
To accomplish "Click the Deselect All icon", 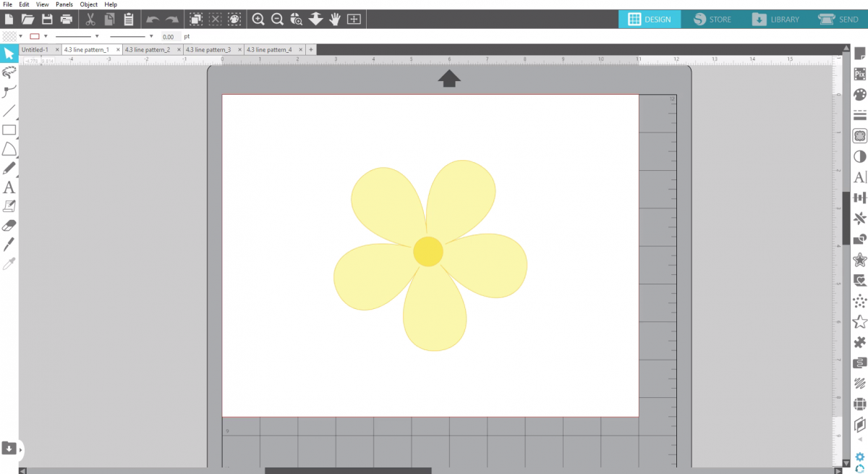I will (x=215, y=20).
